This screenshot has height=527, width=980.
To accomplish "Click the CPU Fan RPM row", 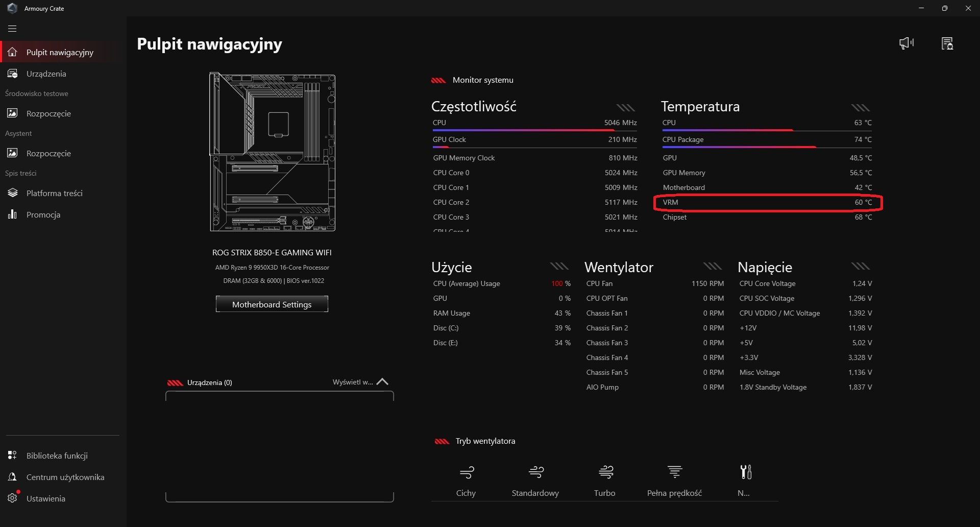I will 655,283.
